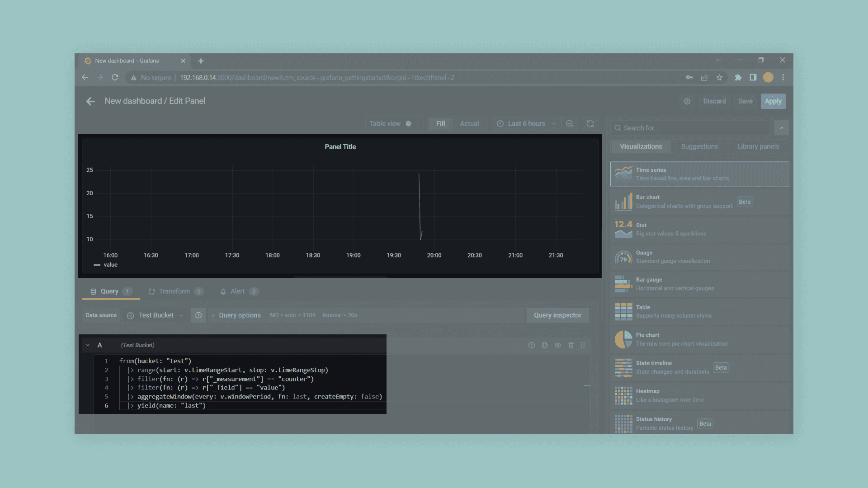This screenshot has height=488, width=868.
Task: Hide query A using eye icon
Action: pyautogui.click(x=558, y=345)
